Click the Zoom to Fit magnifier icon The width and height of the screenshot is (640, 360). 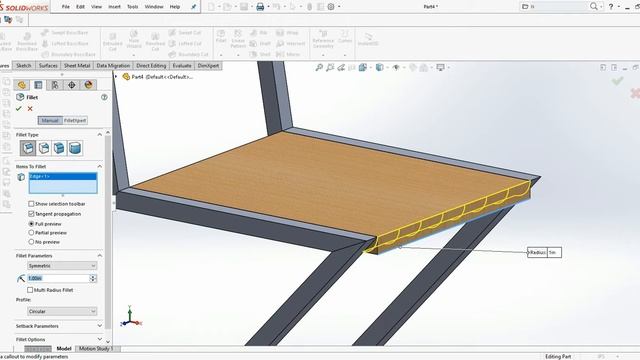[x=319, y=67]
